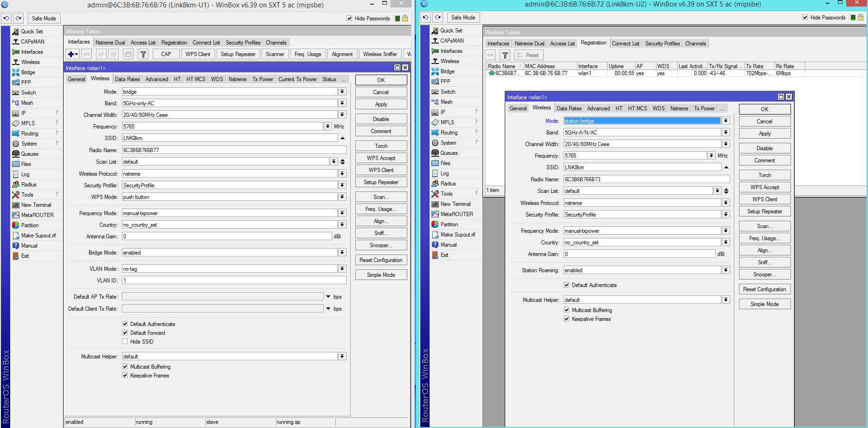Toggle Hide Passwords in Link8km-U1 window
Viewport: 868px width, 428px height.
pos(349,19)
